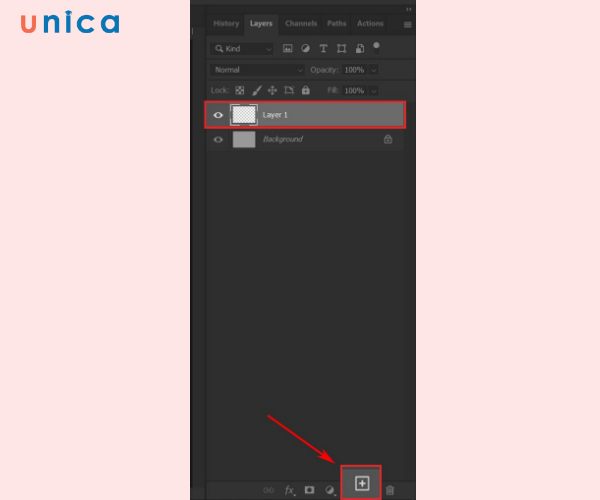Add a layer mask
This screenshot has height=500, width=600.
coord(309,490)
